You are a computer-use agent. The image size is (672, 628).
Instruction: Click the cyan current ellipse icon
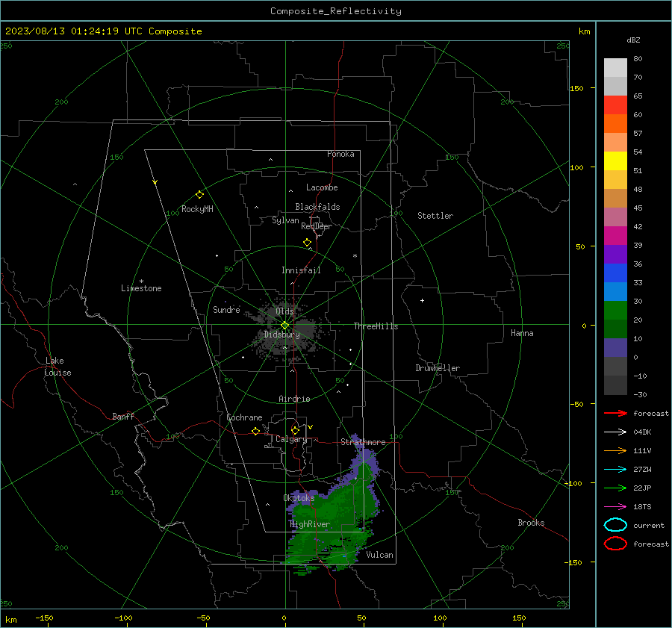(615, 525)
